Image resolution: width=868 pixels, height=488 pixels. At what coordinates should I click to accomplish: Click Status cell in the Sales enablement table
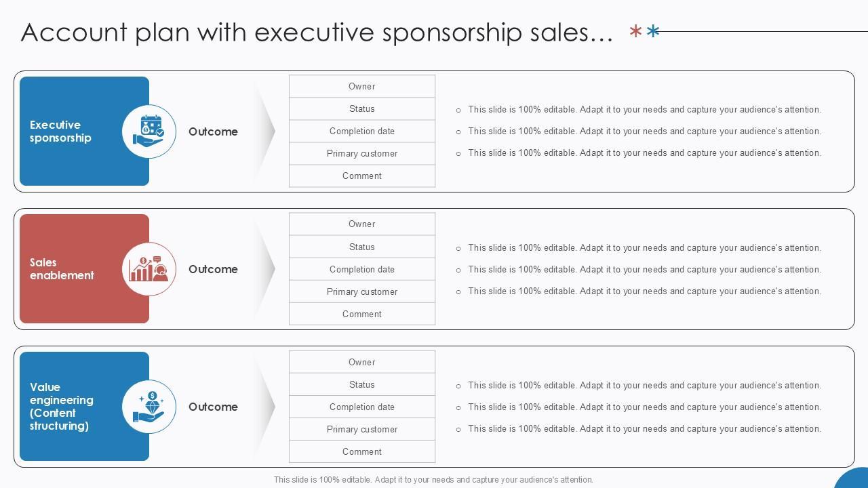point(362,247)
